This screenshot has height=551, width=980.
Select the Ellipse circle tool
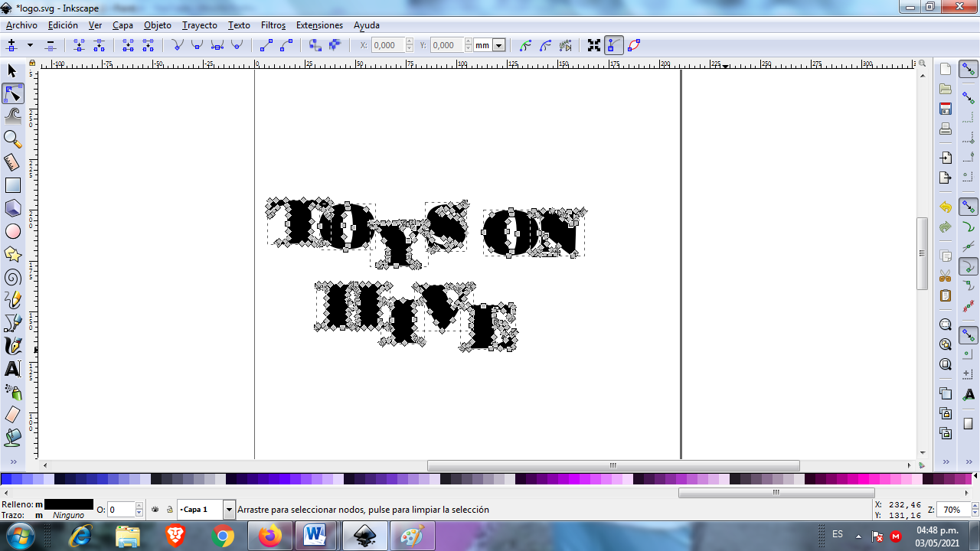point(13,231)
